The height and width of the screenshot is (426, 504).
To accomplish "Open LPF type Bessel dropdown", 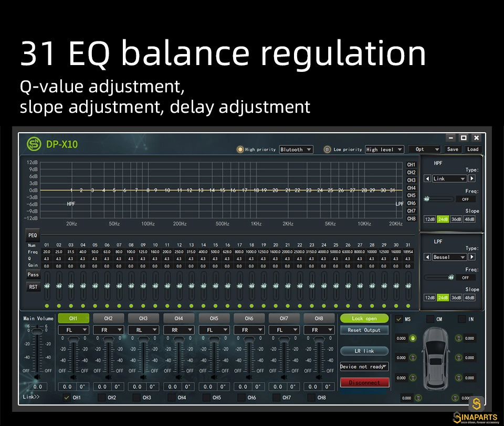I will click(x=449, y=257).
